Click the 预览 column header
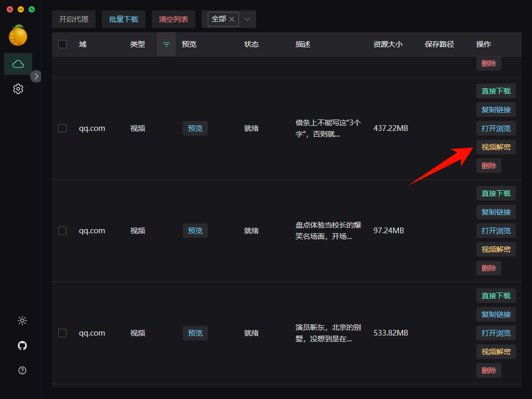Screen dimensions: 532x399 coord(189,45)
